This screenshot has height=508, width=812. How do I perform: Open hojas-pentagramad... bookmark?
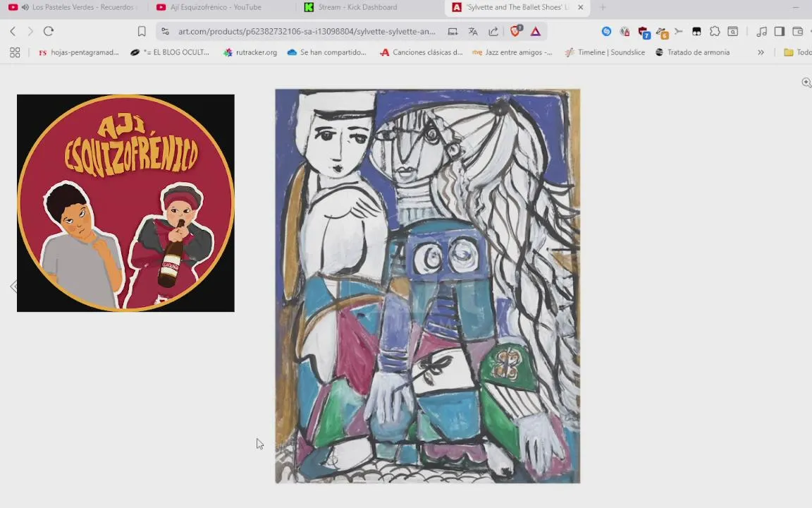click(79, 52)
